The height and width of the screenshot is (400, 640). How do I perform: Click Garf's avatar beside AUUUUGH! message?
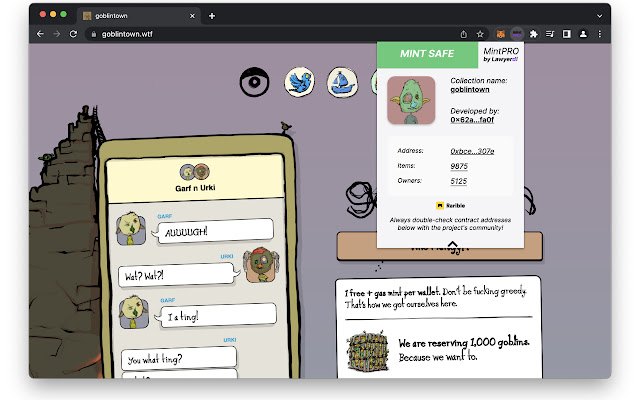pos(131,229)
